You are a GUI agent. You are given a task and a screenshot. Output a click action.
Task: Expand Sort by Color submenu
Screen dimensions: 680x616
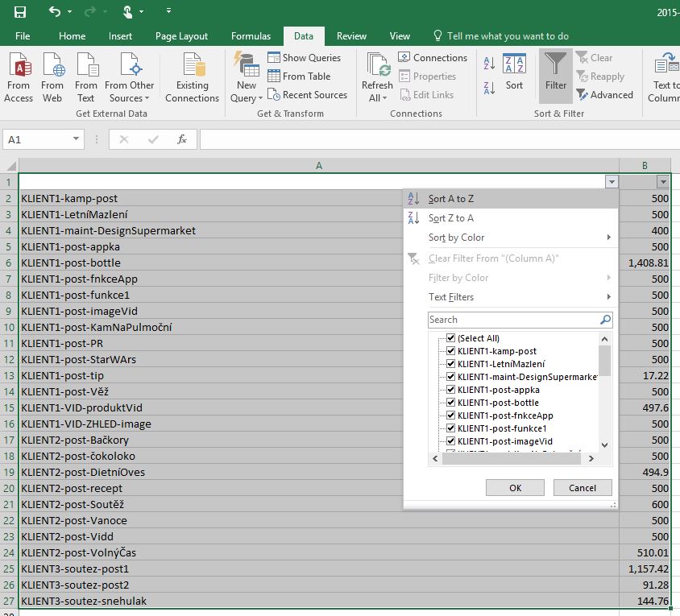tap(511, 238)
